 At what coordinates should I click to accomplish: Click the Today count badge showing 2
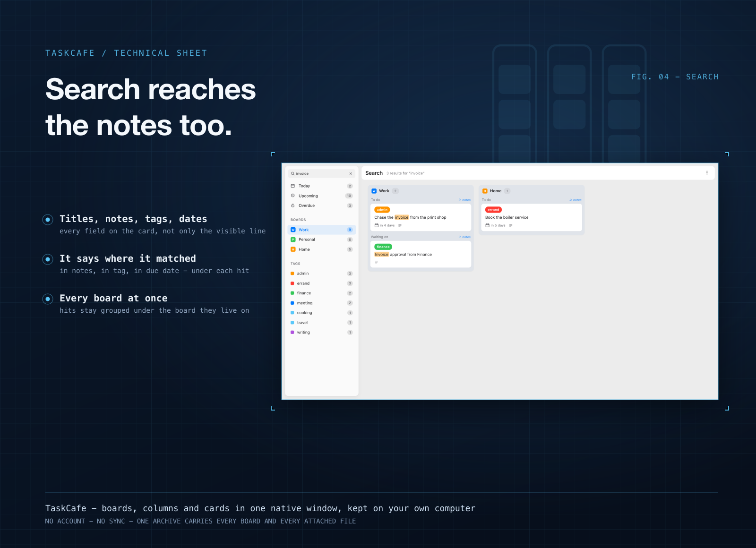pyautogui.click(x=350, y=186)
